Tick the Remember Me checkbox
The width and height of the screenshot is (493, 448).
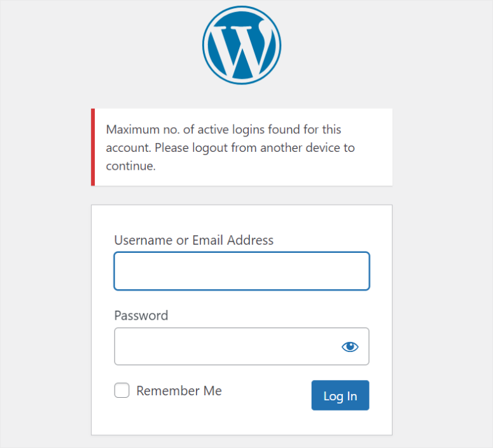122,391
